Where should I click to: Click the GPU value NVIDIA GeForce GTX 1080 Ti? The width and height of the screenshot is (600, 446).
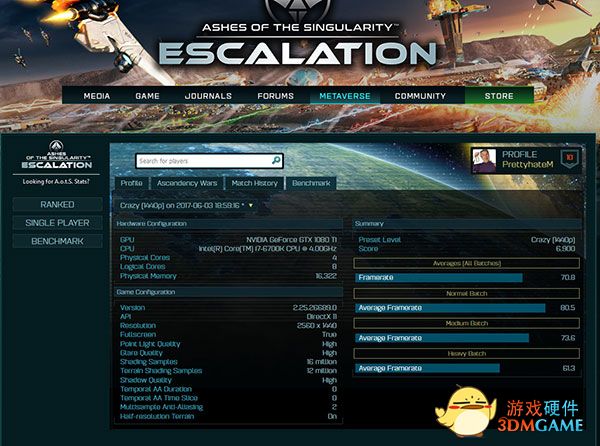coord(292,240)
